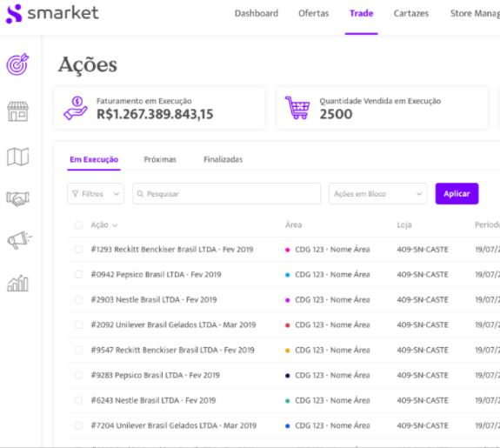This screenshot has height=448, width=500.
Task: Open the store sidebar icon
Action: (x=17, y=111)
